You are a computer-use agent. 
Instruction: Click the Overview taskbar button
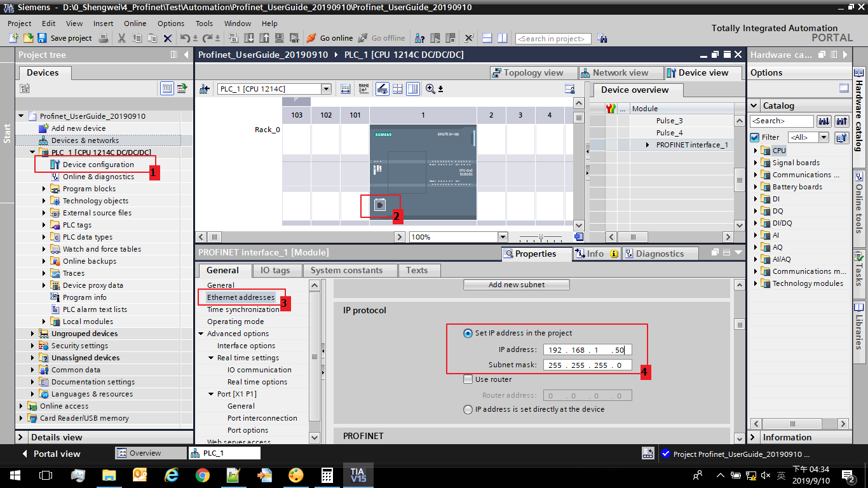click(150, 453)
